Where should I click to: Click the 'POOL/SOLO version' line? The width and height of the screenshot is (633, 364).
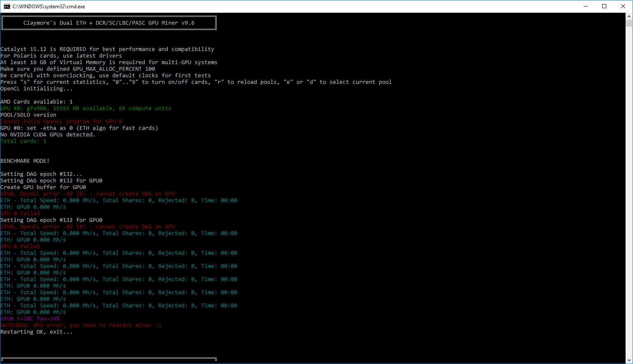(x=28, y=115)
